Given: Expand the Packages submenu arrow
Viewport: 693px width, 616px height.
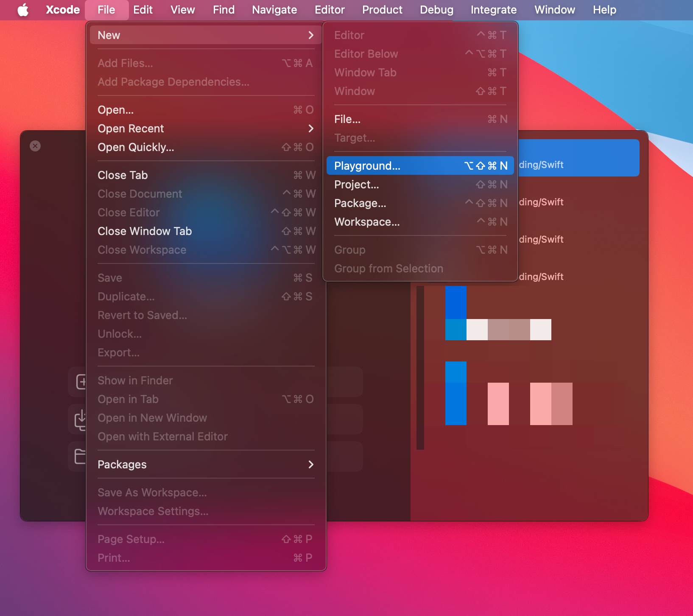Looking at the screenshot, I should tap(311, 465).
